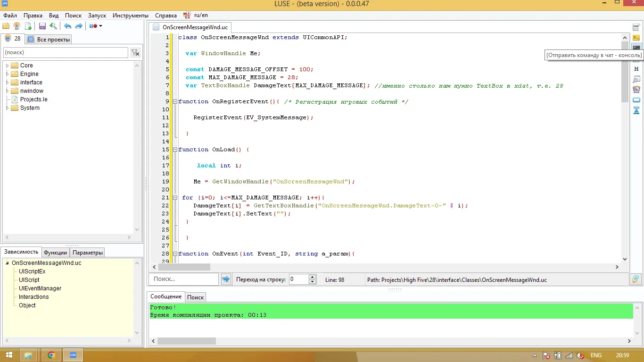Switch to the Функции tab
This screenshot has width=644, height=362.
[x=55, y=253]
